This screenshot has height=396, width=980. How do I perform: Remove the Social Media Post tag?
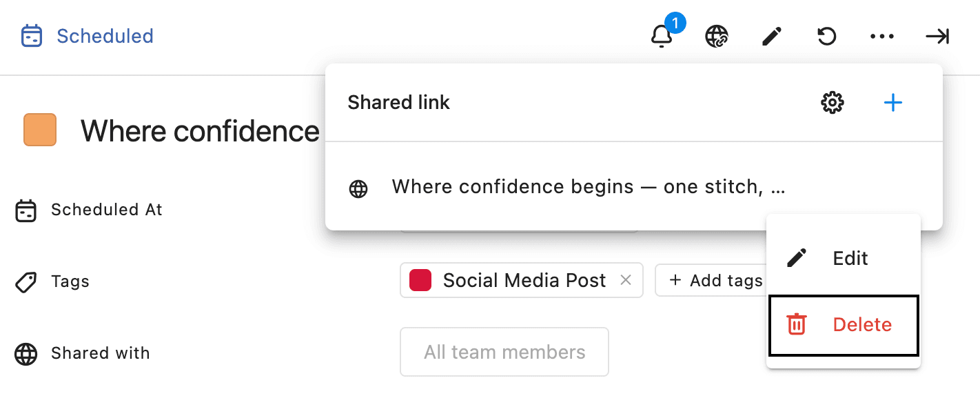coord(626,280)
